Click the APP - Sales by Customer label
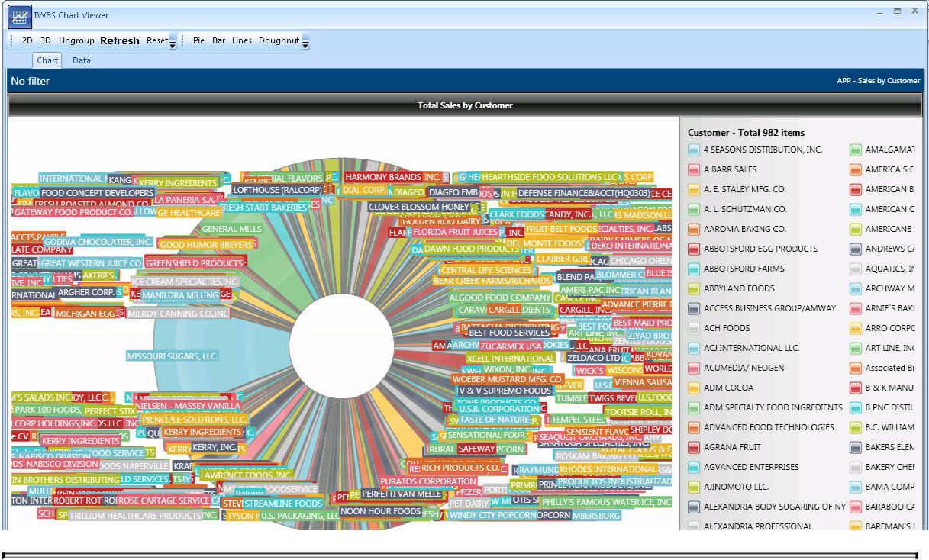Image resolution: width=929 pixels, height=560 pixels. pyautogui.click(x=878, y=81)
